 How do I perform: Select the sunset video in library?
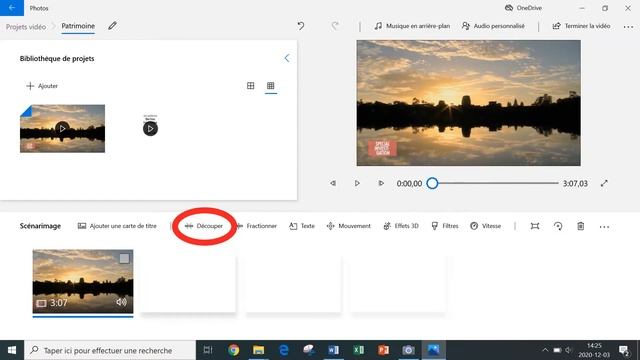[x=62, y=129]
